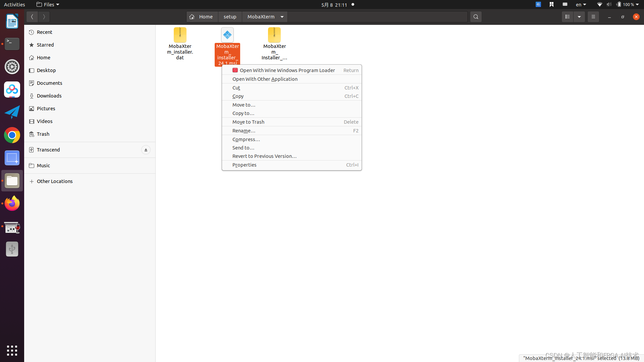The height and width of the screenshot is (362, 644).
Task: Open Other Locations in the sidebar
Action: click(90, 181)
